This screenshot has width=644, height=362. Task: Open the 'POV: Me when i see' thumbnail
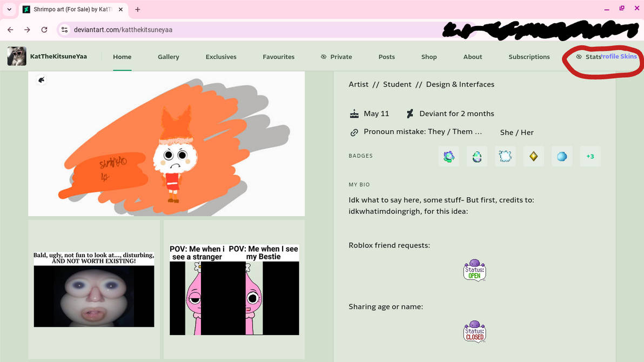(x=234, y=290)
